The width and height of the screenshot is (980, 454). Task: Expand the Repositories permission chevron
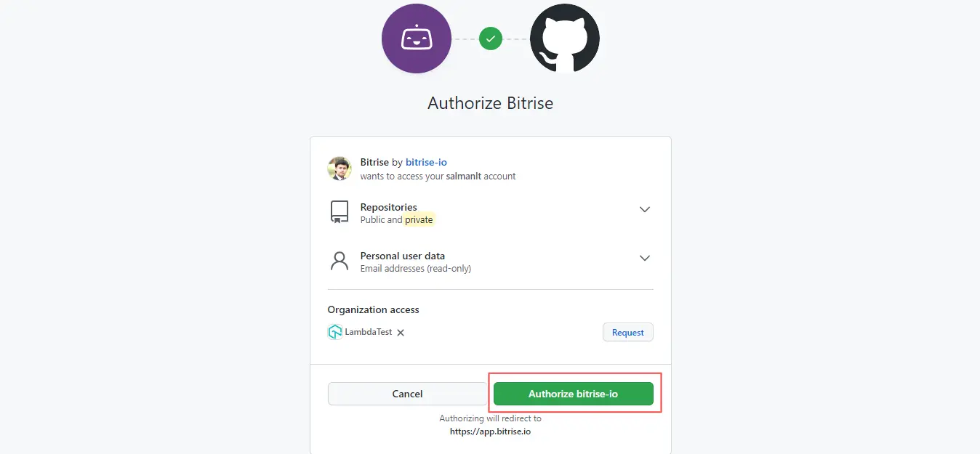pos(644,209)
